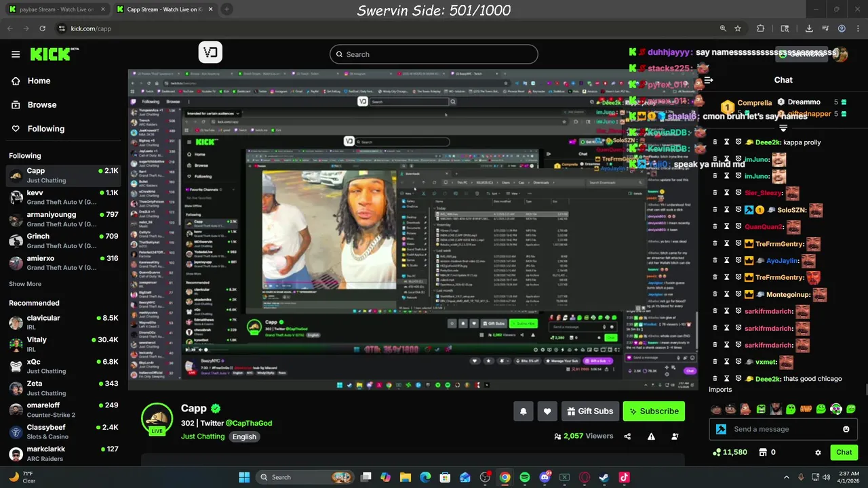Click the orange text emote in quick emotes
Screen dimensions: 868x488
(806, 409)
